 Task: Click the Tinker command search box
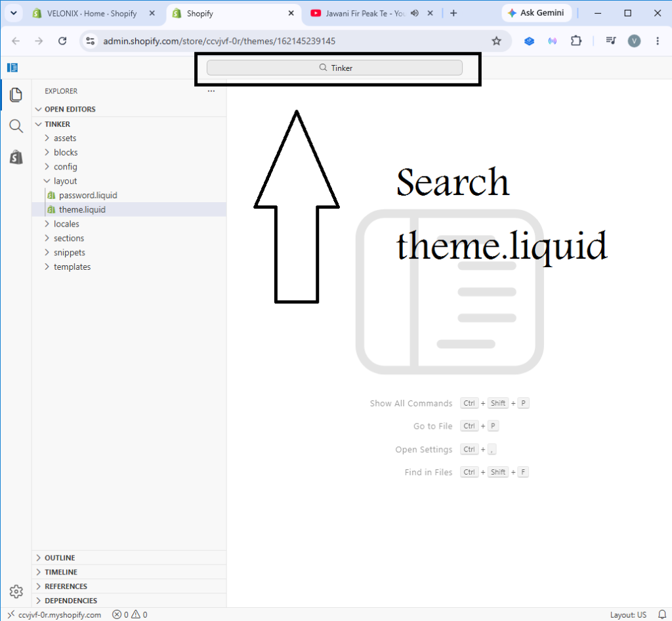[334, 68]
